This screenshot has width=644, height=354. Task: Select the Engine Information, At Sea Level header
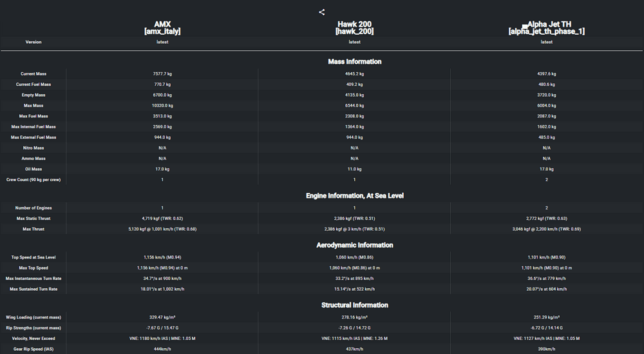click(x=354, y=196)
